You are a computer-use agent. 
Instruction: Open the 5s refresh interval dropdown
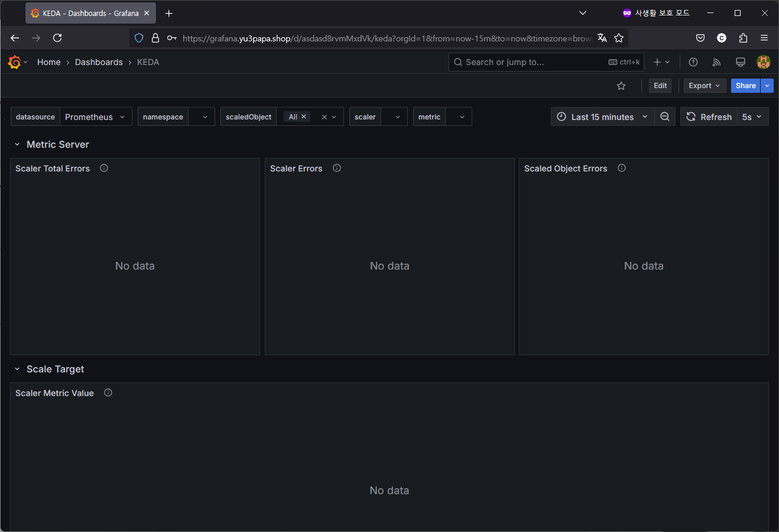point(753,117)
